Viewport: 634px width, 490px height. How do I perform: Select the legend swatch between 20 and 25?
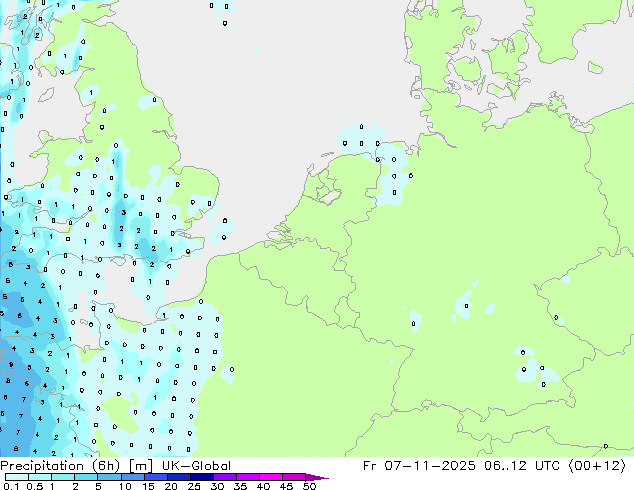[x=179, y=477]
